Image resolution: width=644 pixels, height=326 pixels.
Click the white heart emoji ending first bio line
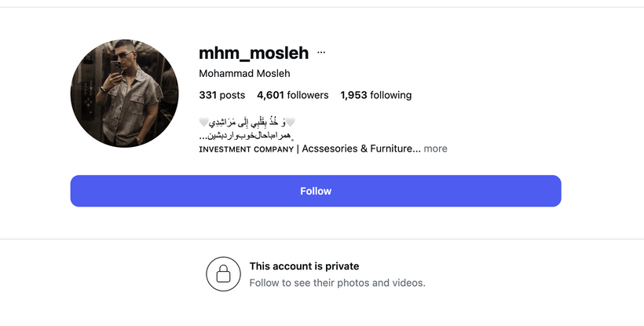[x=204, y=123]
